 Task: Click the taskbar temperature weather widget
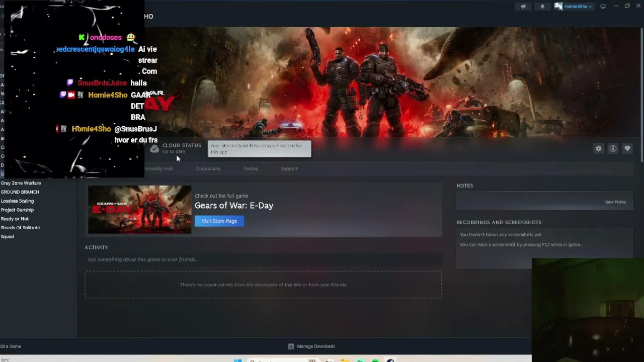[5, 360]
